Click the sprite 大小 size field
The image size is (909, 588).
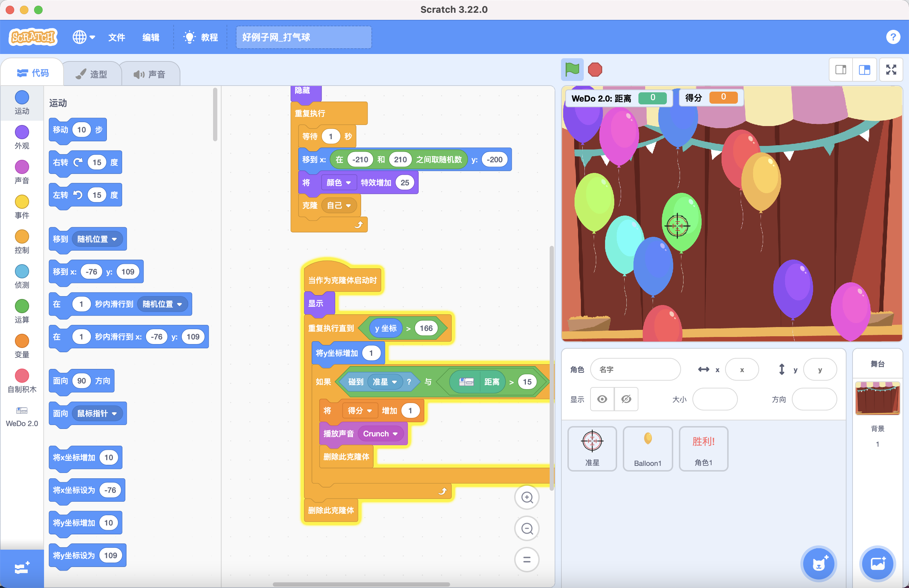[x=715, y=399]
